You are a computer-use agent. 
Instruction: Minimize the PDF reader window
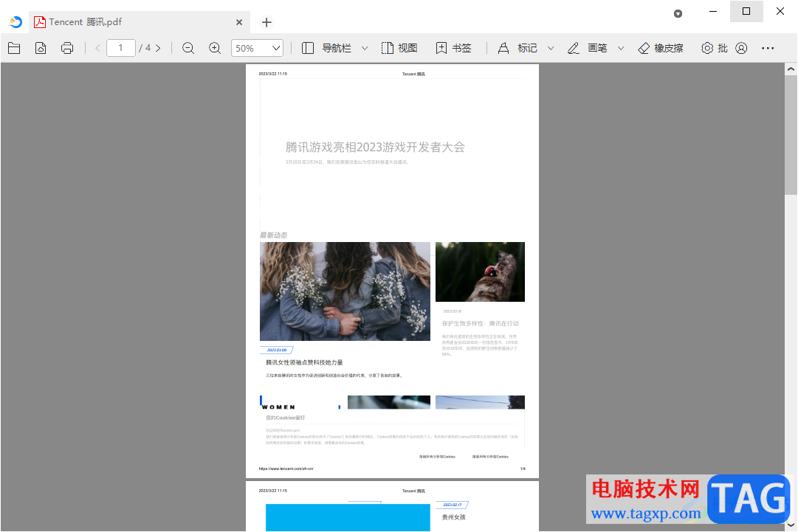(x=713, y=11)
